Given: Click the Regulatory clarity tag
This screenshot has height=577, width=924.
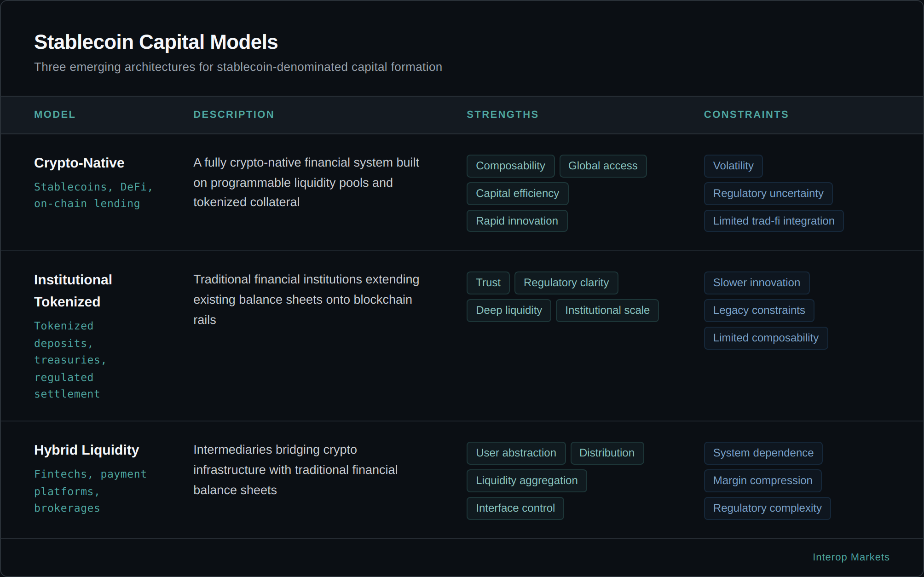Looking at the screenshot, I should (566, 283).
